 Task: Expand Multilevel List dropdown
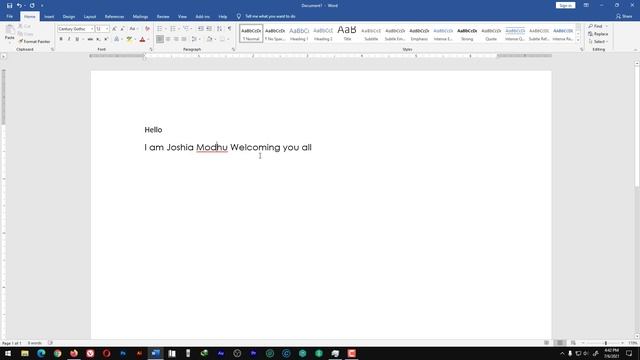191,29
